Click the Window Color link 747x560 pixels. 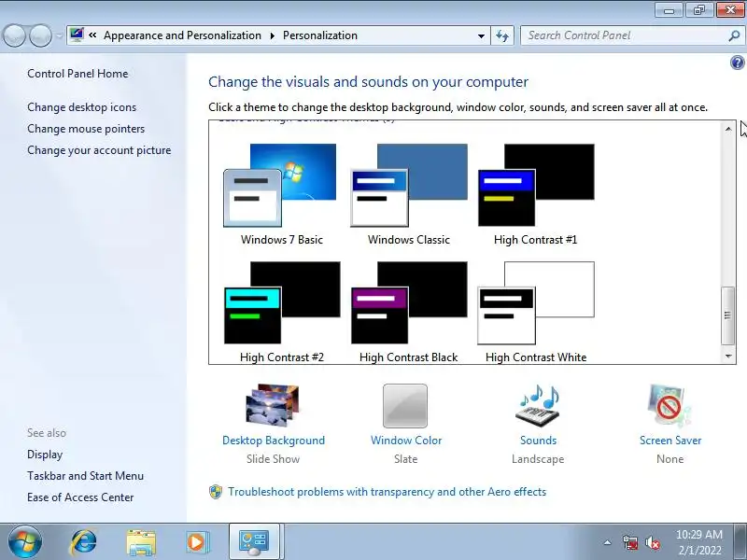[x=406, y=441]
